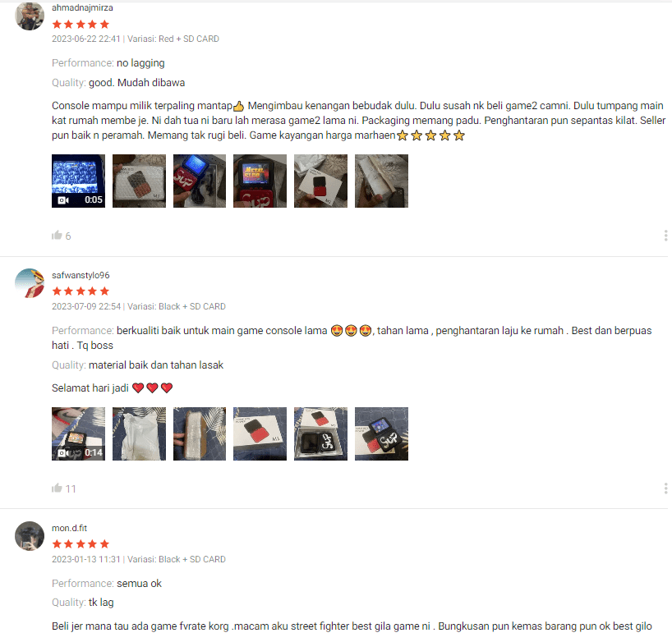View bubble-wrapped package photo in safwanstylo96's review
The width and height of the screenshot is (672, 642).
click(200, 433)
